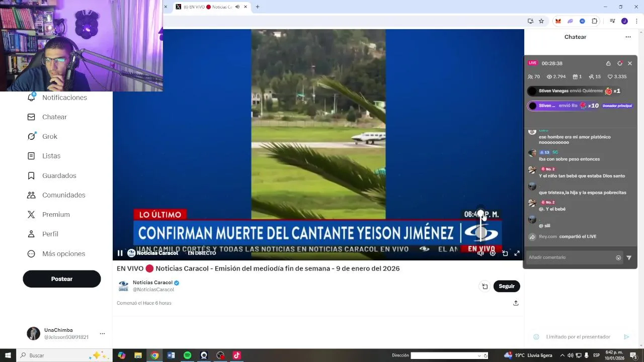Click the taskbar Buscar search box
Image resolution: width=644 pixels, height=362 pixels.
64,355
